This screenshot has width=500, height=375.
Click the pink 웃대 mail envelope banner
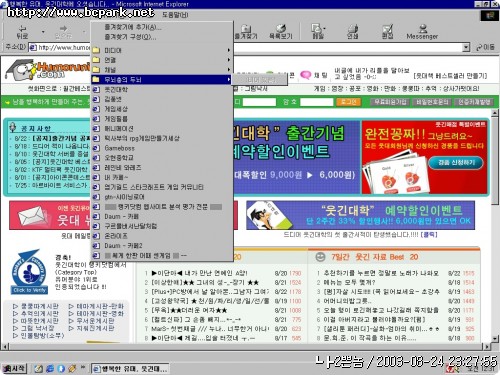[50, 215]
